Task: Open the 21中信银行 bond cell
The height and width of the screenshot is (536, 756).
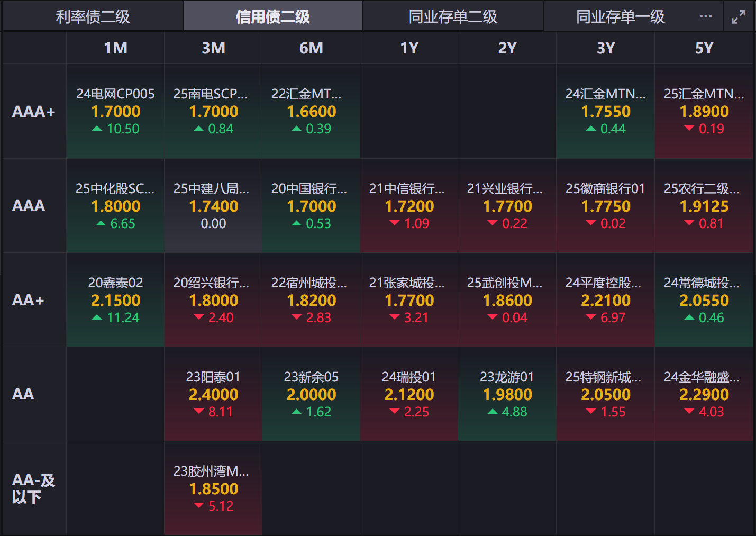Action: pyautogui.click(x=409, y=206)
